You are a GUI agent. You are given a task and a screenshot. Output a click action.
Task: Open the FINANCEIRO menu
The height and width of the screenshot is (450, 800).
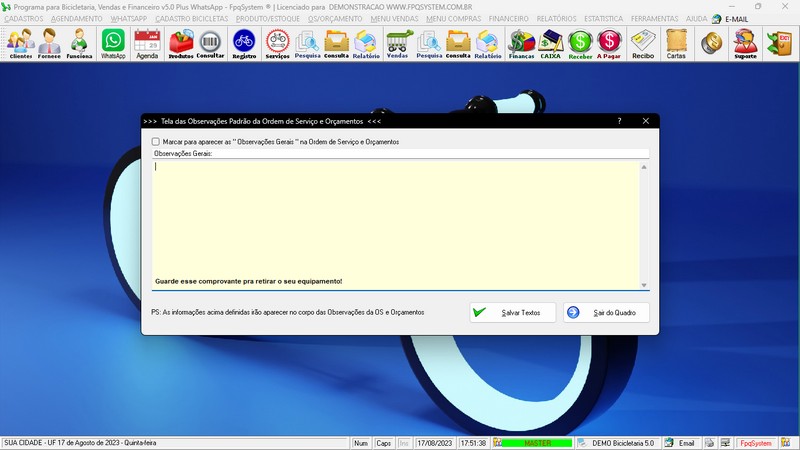click(508, 19)
